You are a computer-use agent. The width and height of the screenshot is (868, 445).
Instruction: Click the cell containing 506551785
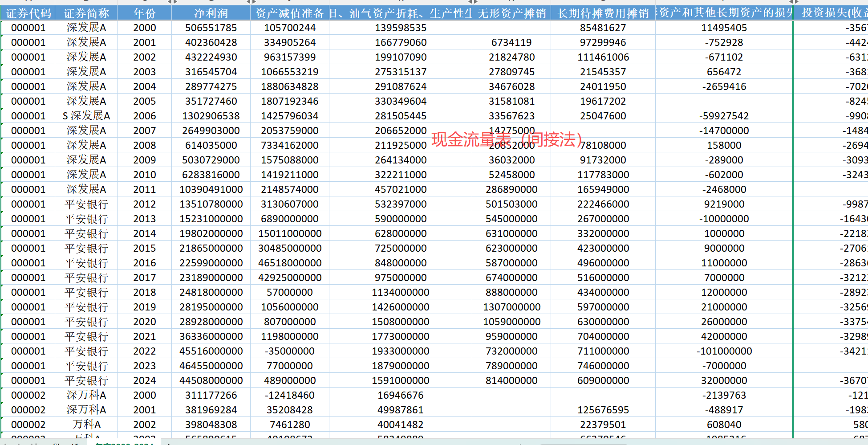pos(211,28)
